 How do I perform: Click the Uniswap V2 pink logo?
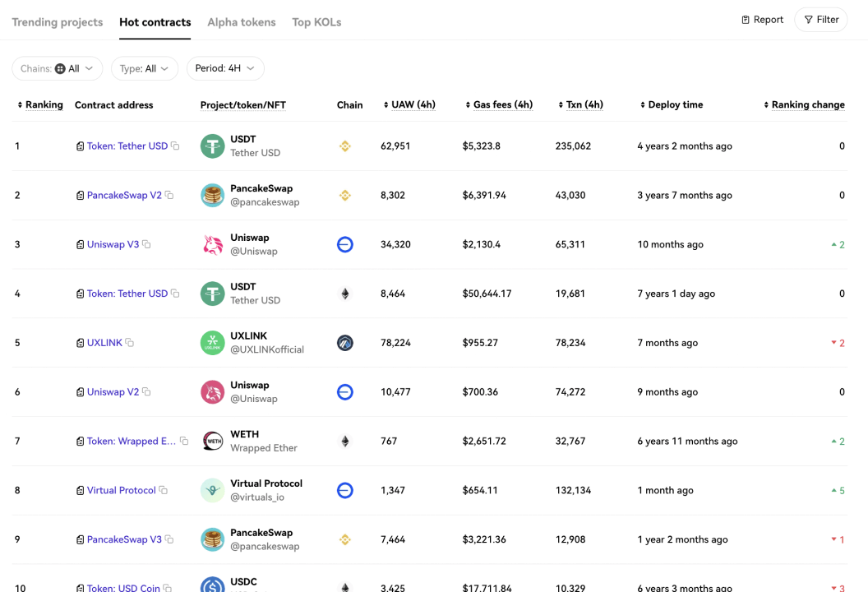pyautogui.click(x=213, y=392)
